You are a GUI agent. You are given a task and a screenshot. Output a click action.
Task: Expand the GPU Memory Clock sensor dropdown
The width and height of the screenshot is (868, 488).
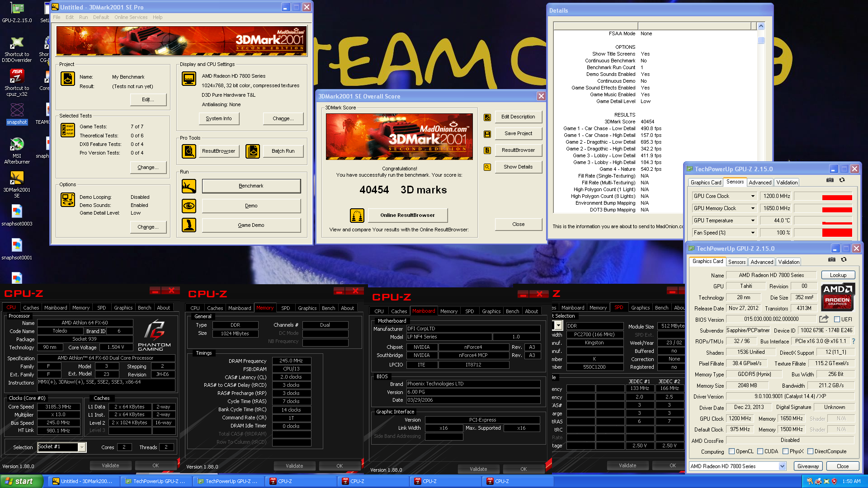pos(753,208)
